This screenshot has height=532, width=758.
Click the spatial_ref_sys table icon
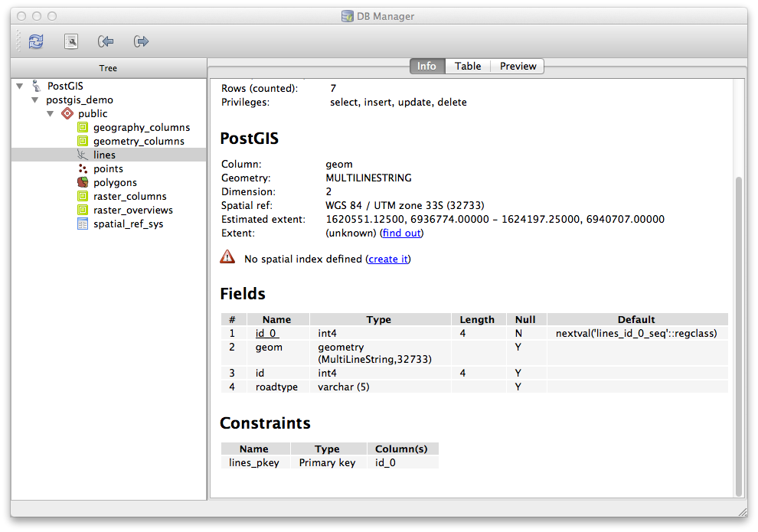click(83, 224)
